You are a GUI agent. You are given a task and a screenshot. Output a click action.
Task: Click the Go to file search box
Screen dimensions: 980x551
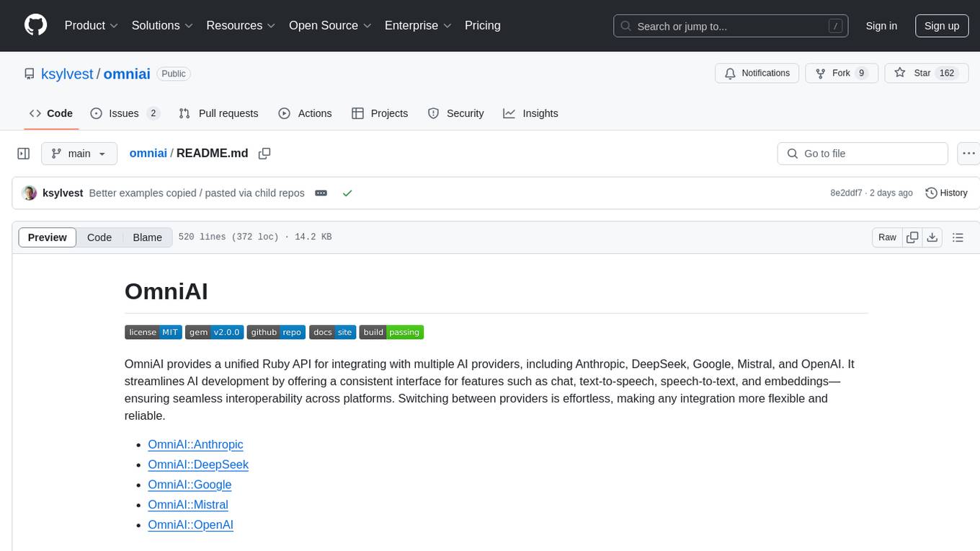click(863, 154)
